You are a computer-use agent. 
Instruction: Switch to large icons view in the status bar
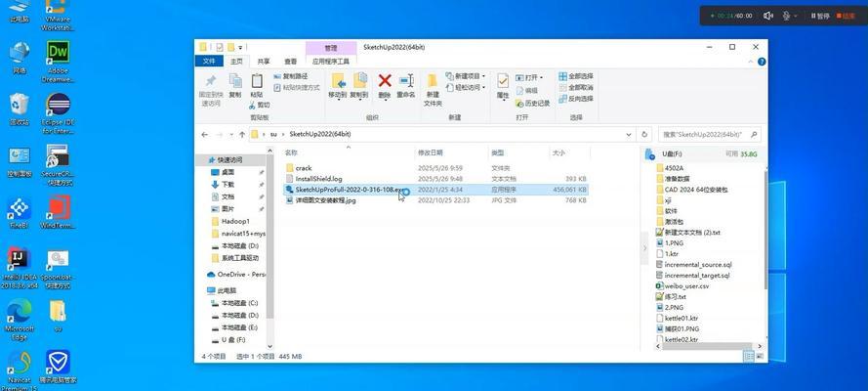[x=760, y=356]
